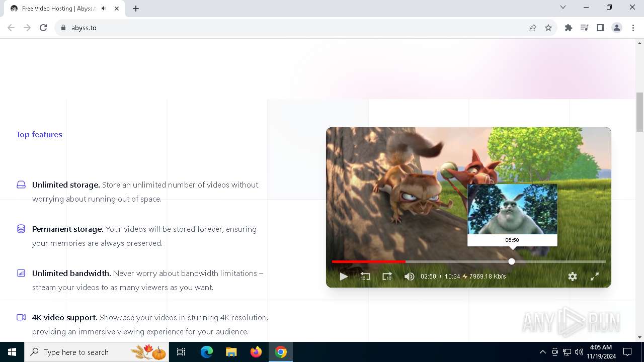Open Task View on taskbar

(181, 352)
